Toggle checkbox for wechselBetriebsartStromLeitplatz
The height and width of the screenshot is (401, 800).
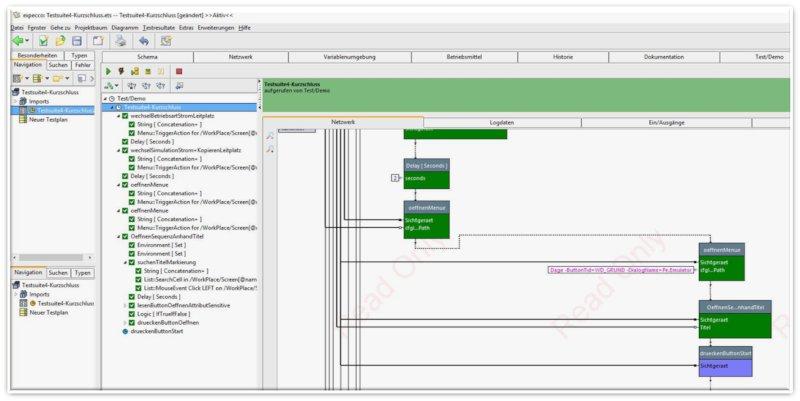point(125,116)
